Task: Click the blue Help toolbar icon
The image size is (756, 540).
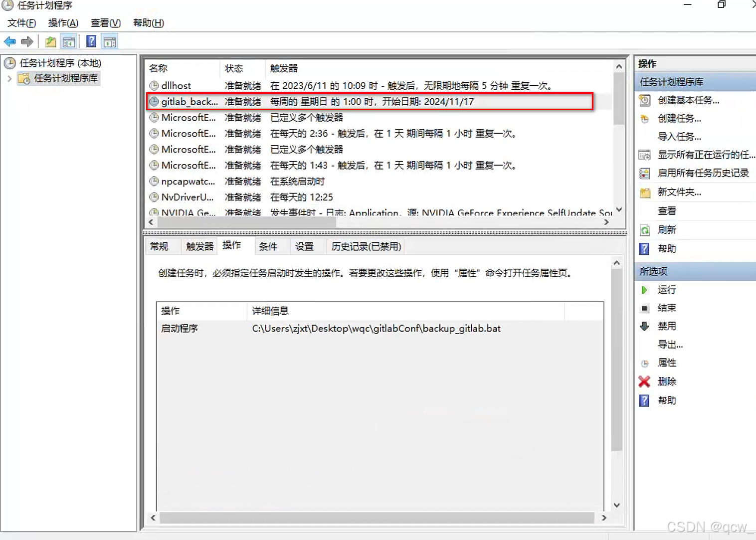Action: click(x=91, y=41)
